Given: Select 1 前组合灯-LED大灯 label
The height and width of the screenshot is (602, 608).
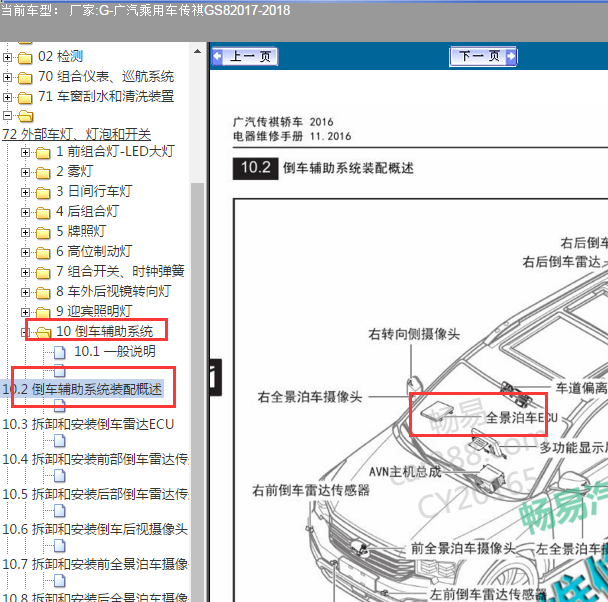Looking at the screenshot, I should (x=116, y=152).
